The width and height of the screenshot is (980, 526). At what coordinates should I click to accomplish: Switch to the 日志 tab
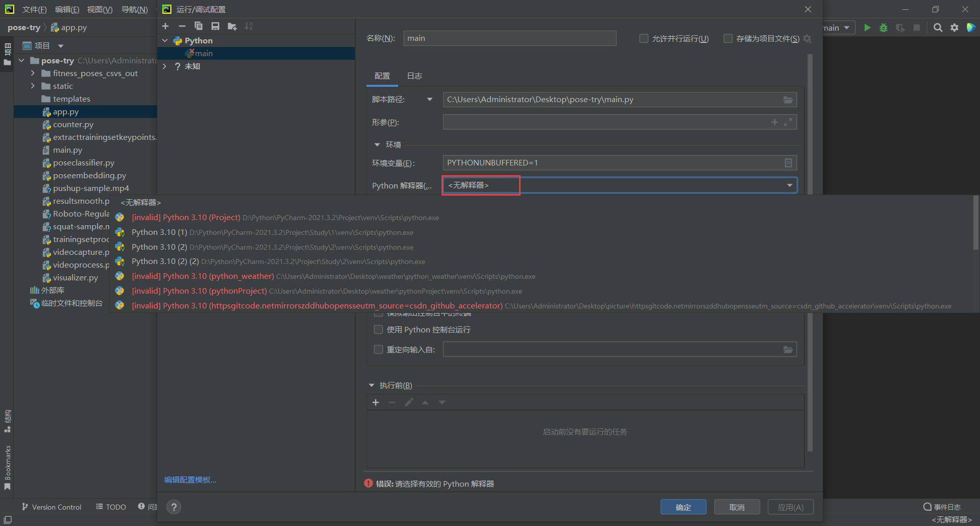click(x=414, y=76)
